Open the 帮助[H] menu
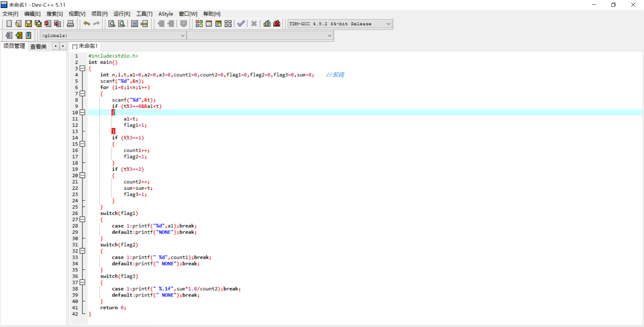The height and width of the screenshot is (327, 644). (212, 14)
